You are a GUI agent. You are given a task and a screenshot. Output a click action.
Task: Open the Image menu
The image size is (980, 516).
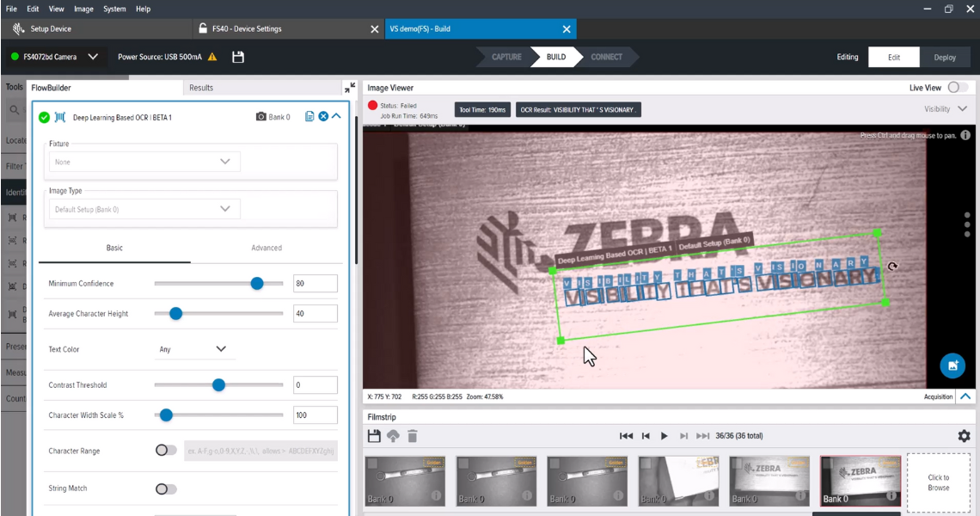pyautogui.click(x=83, y=9)
